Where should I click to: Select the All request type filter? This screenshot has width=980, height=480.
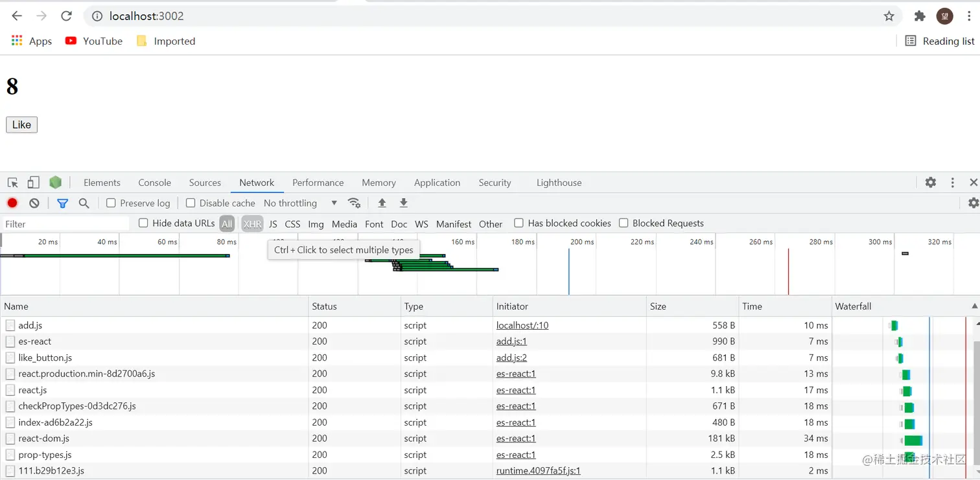click(x=227, y=223)
